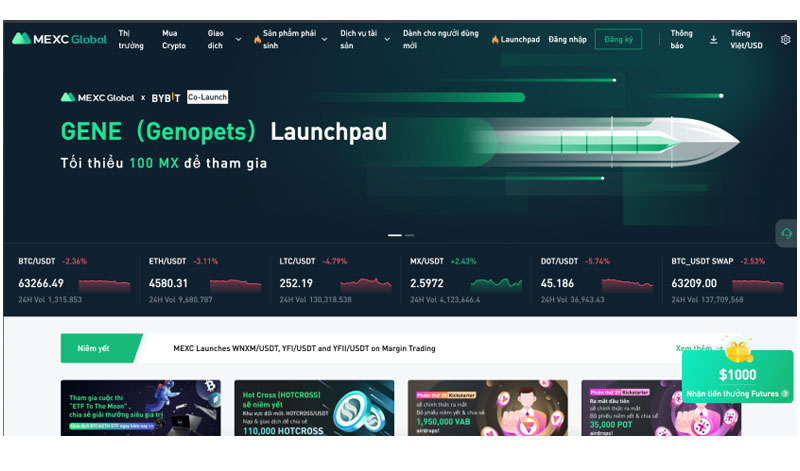This screenshot has width=800, height=471.
Task: Expand the Giao dịch dropdown arrow
Action: pyautogui.click(x=238, y=39)
